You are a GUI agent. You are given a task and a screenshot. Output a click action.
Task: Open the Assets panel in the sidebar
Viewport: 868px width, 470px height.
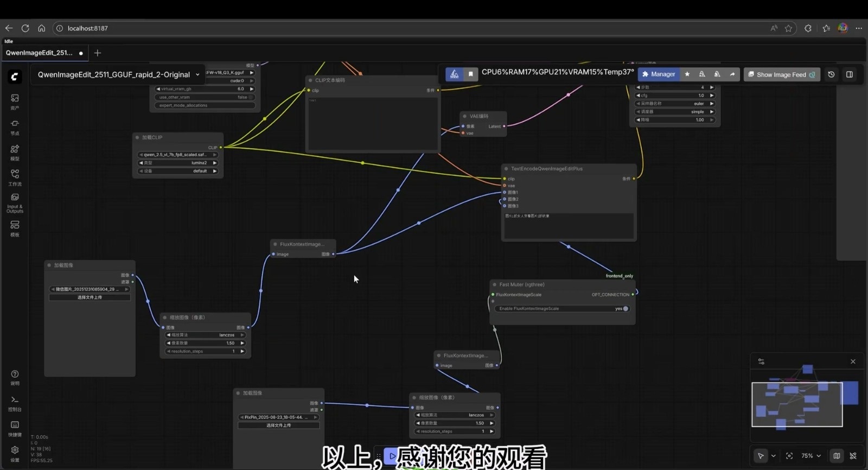tap(15, 101)
